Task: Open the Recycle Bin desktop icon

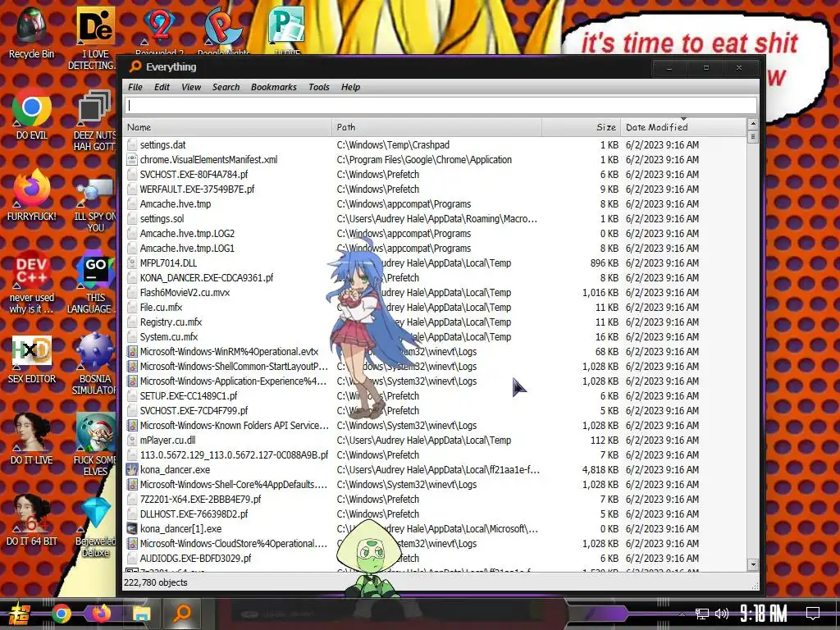Action: tap(31, 33)
